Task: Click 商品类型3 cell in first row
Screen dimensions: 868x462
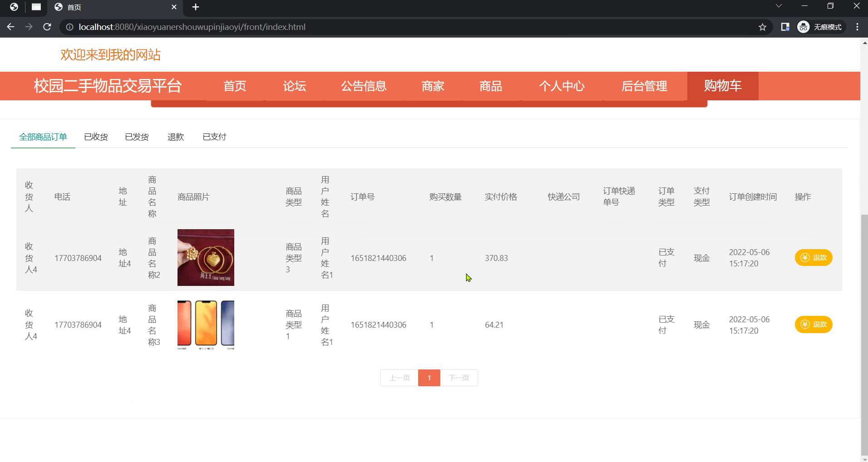Action: coord(294,258)
